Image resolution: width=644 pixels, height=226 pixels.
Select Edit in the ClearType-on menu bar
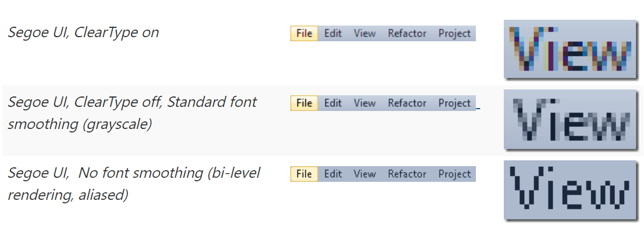point(333,33)
